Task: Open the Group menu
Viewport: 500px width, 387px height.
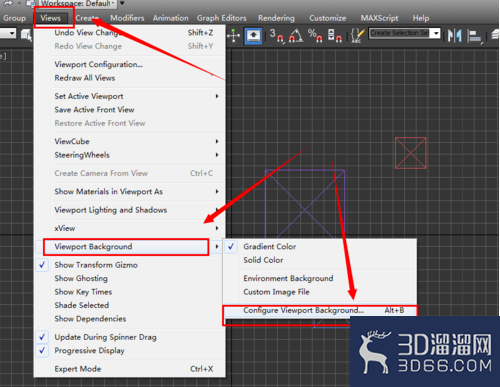Action: click(14, 18)
